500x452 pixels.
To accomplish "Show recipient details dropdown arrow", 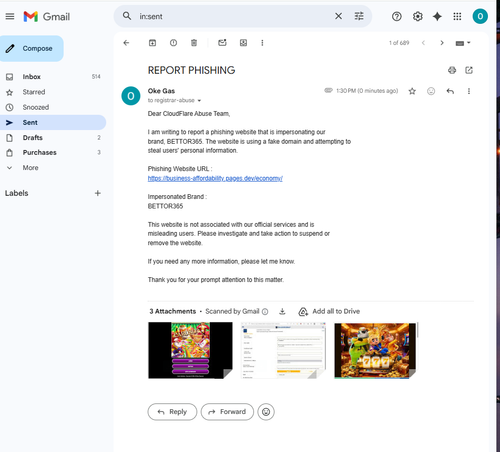I will click(x=199, y=101).
